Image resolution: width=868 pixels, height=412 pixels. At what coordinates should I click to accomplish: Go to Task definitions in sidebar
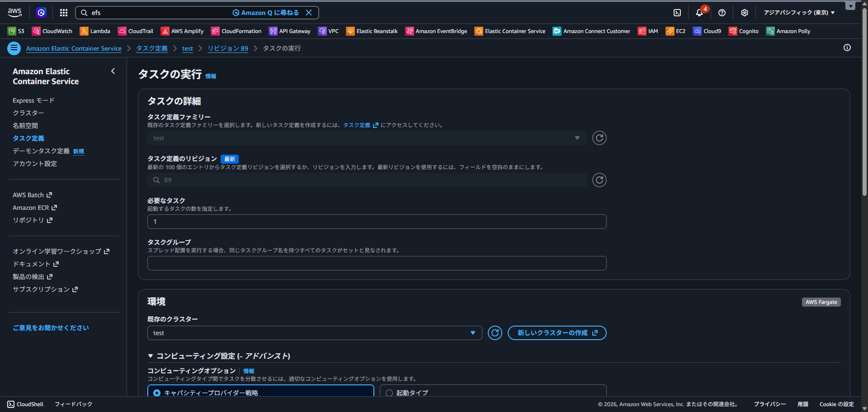point(28,138)
